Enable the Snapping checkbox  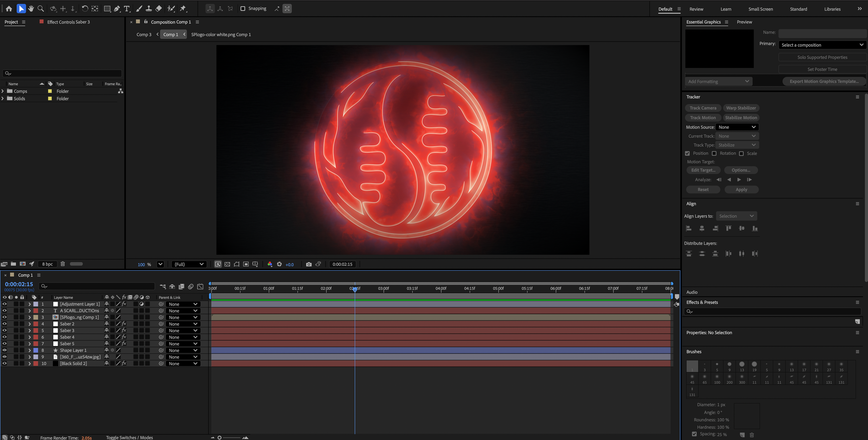pyautogui.click(x=243, y=9)
